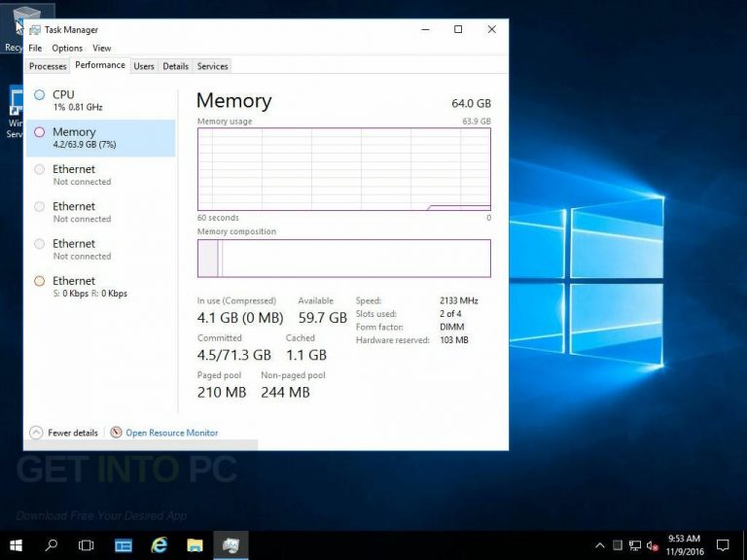This screenshot has height=560, width=747.
Task: Open the Action Center notification icon
Action: (x=723, y=545)
